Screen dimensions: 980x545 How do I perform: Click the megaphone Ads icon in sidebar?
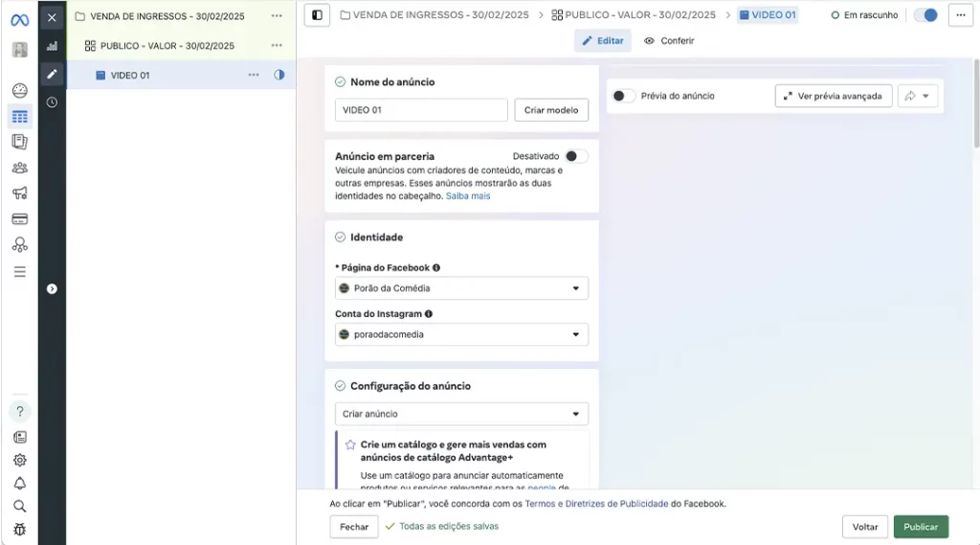pos(19,193)
